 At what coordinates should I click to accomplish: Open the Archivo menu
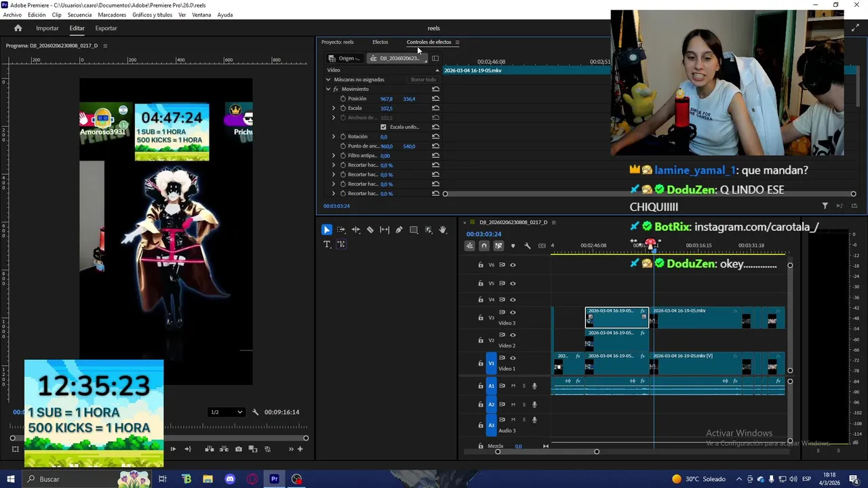point(12,15)
